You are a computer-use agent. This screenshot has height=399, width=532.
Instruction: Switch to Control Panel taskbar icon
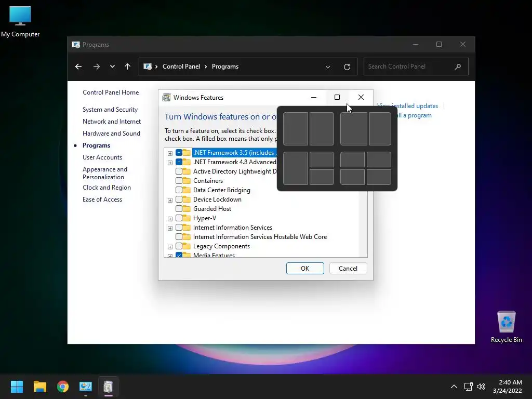pos(86,387)
